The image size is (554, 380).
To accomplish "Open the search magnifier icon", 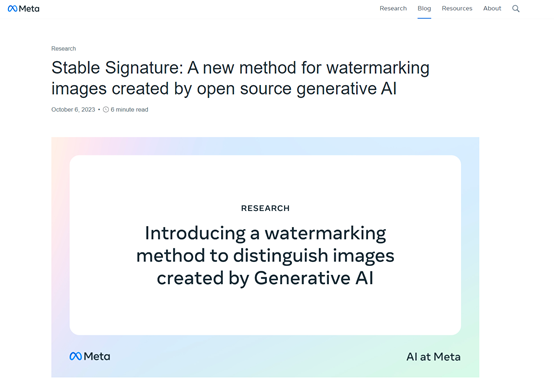I will 516,9.
